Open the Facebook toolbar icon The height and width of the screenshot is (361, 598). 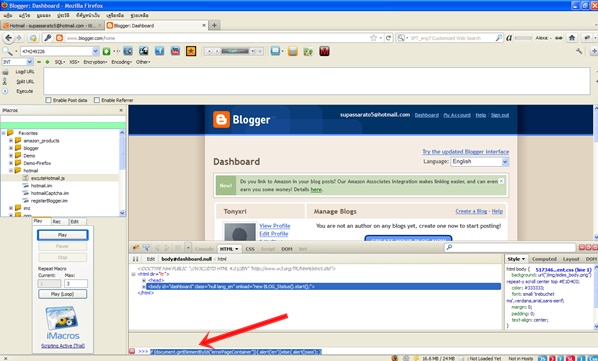(159, 51)
